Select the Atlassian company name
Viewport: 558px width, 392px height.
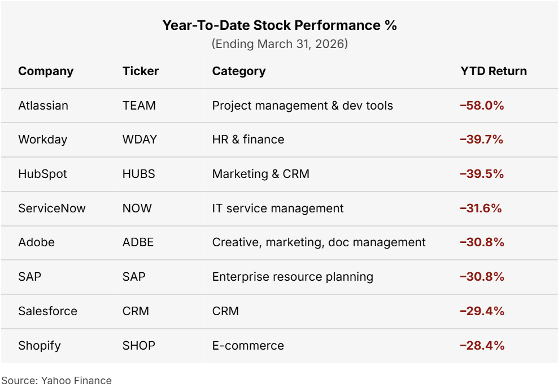pyautogui.click(x=43, y=106)
